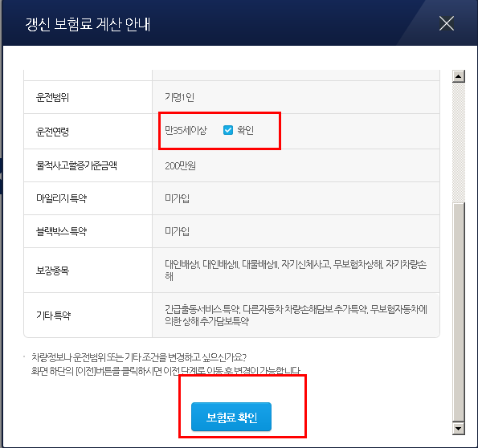Click the 긴급출동서비스 특약 text
The width and height of the screenshot is (478, 448).
click(x=202, y=309)
